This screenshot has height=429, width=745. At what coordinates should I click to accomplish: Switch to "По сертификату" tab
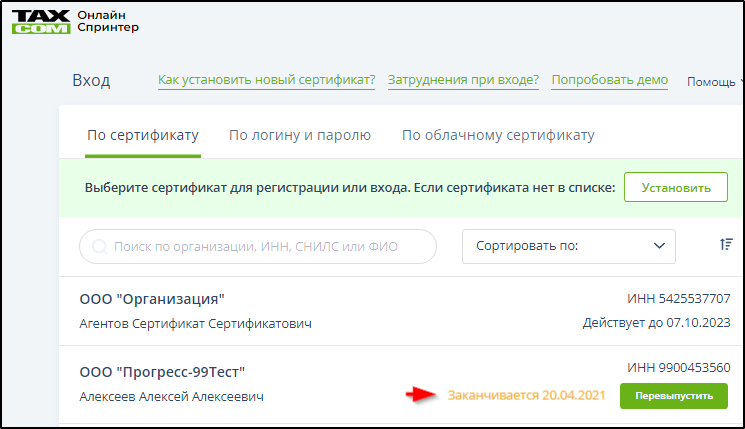(143, 135)
